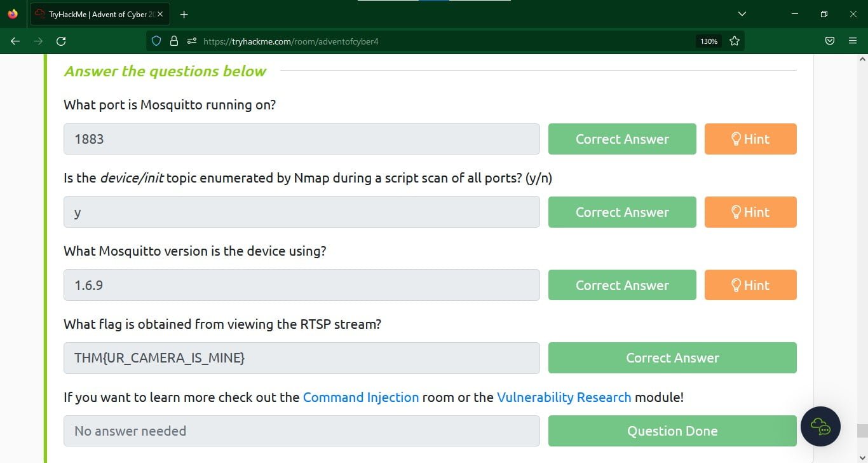868x463 pixels.
Task: Open the list all tabs chevron
Action: pyautogui.click(x=742, y=14)
